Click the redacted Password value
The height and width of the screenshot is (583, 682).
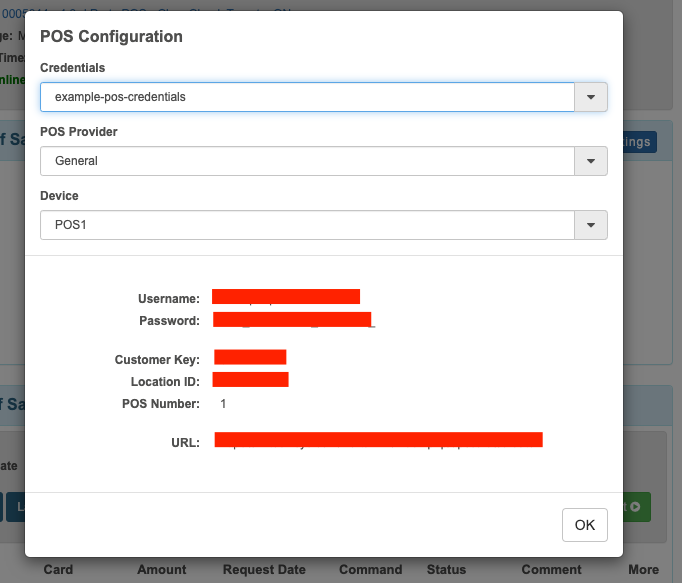(292, 320)
